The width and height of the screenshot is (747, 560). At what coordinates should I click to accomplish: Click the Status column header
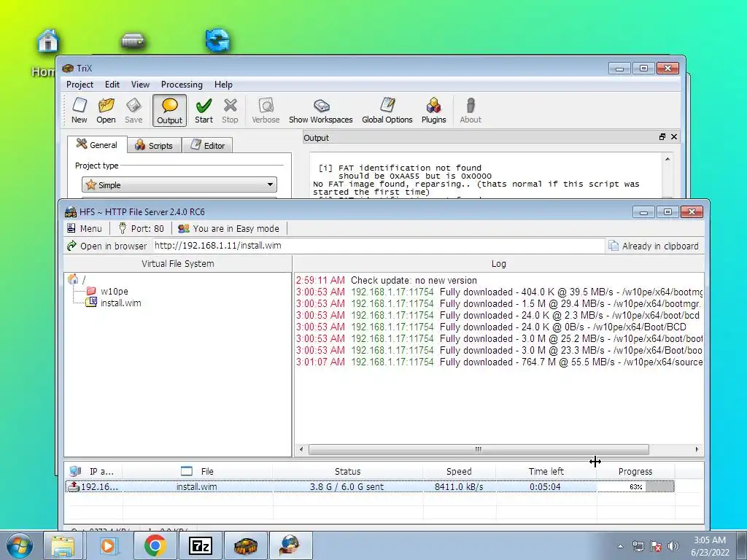(348, 472)
